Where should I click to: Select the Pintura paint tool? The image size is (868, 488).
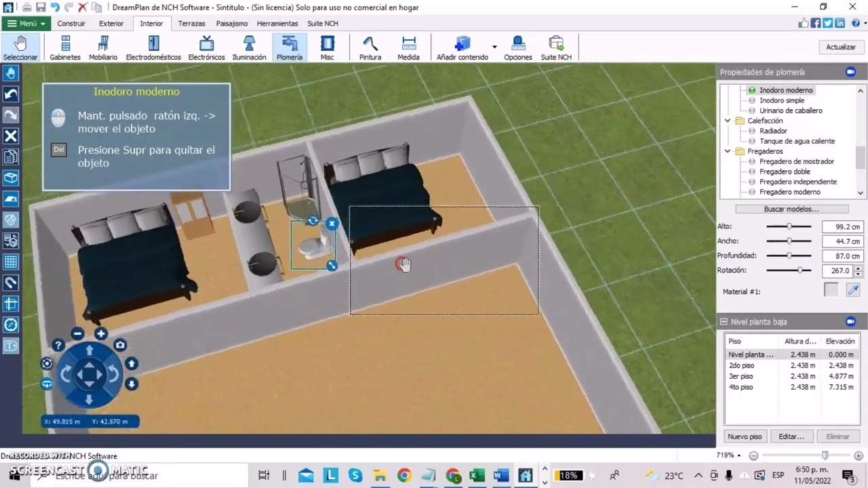(370, 48)
